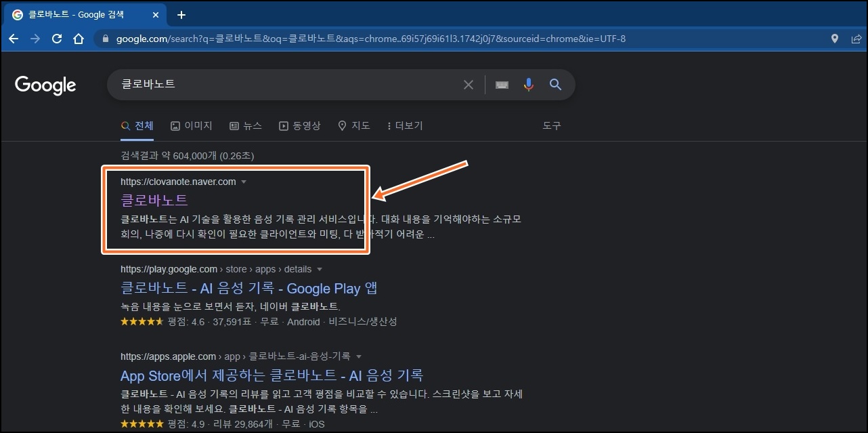
Task: Clear the search box text
Action: [x=469, y=85]
